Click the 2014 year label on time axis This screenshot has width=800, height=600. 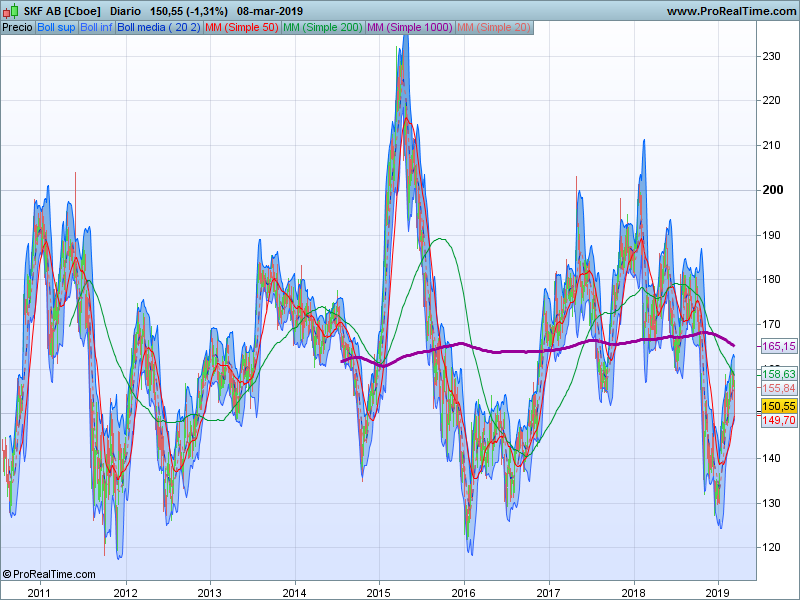pos(294,593)
